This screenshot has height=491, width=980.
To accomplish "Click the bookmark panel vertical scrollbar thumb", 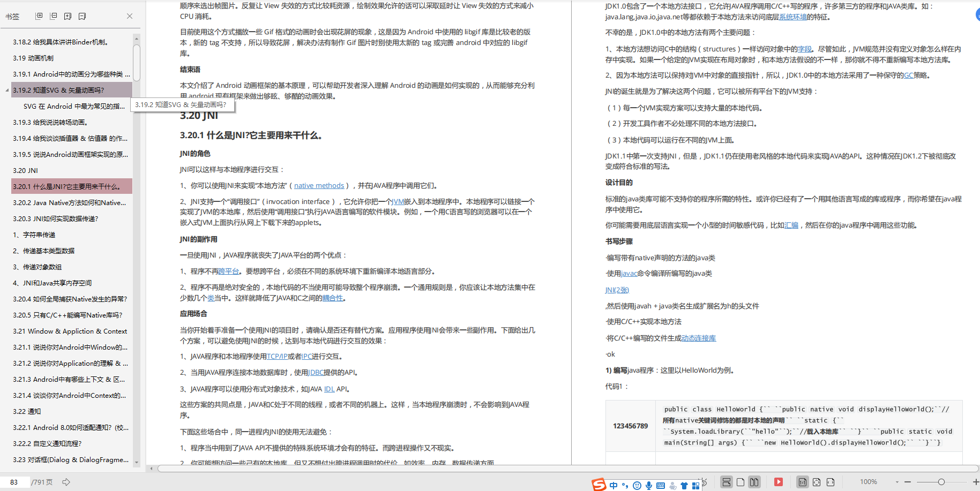I will [137, 62].
